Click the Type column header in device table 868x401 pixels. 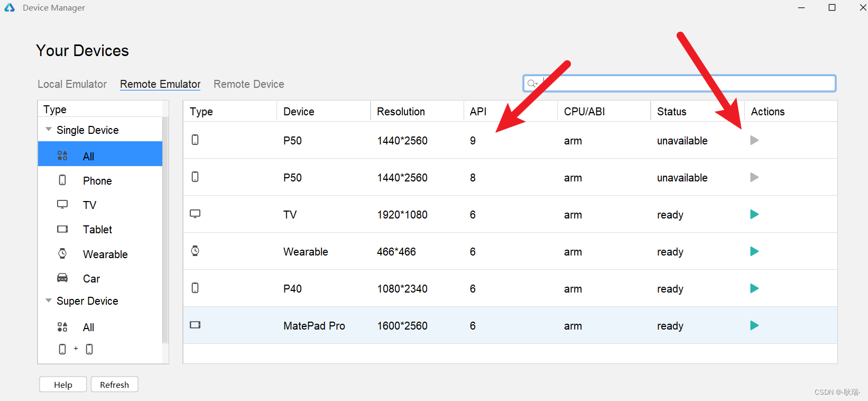(201, 112)
